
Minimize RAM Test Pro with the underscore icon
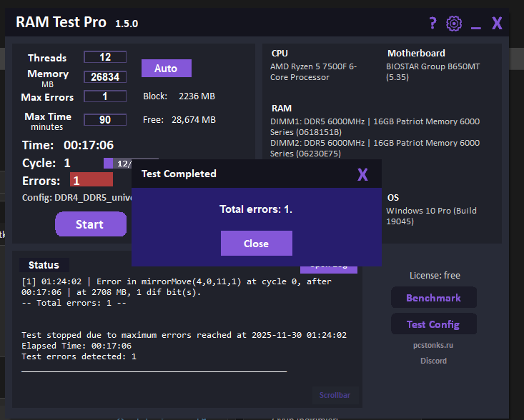tap(476, 27)
